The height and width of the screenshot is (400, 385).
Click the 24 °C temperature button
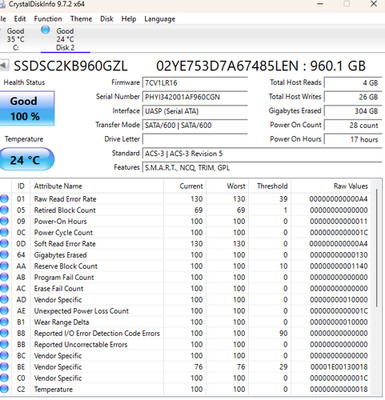coord(26,160)
